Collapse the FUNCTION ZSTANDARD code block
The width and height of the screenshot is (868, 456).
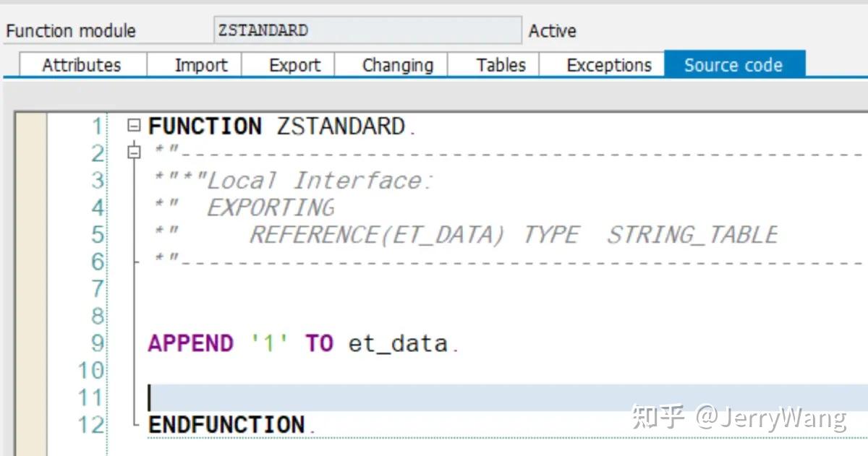pos(132,126)
